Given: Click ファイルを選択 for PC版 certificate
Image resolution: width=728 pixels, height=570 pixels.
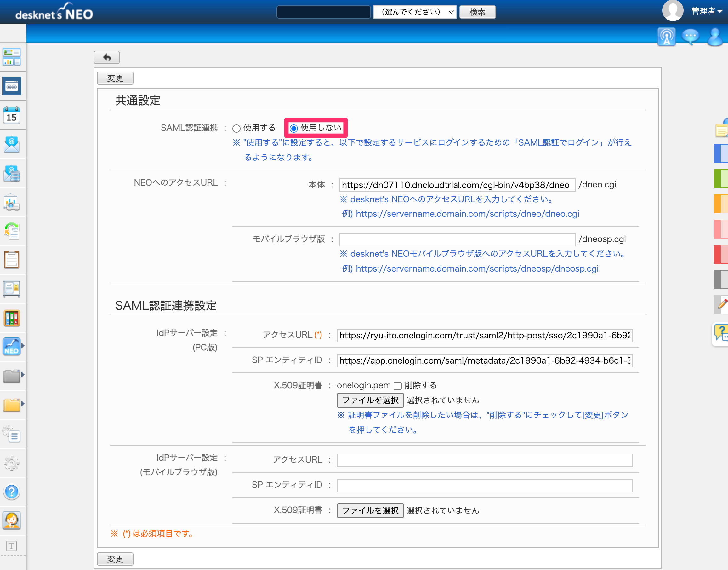Looking at the screenshot, I should tap(370, 400).
